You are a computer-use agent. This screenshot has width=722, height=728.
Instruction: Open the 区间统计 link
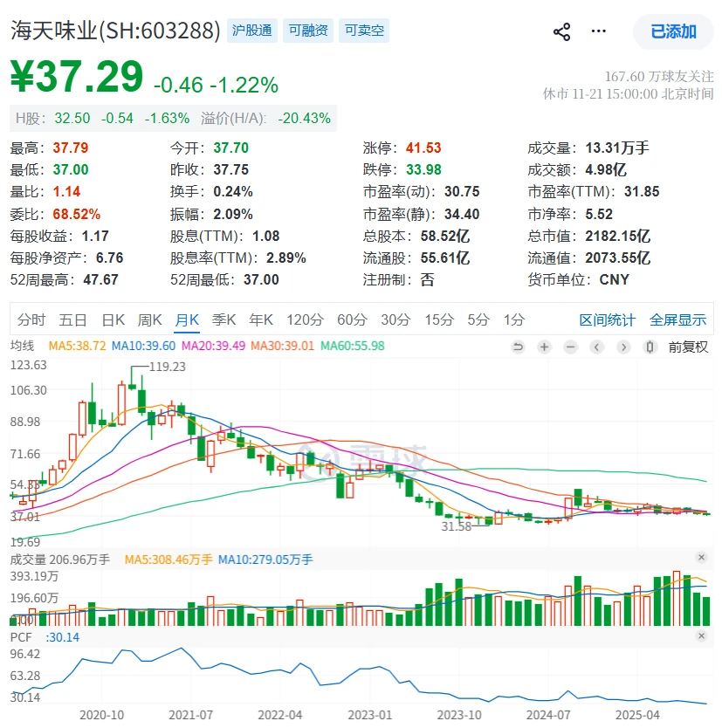click(607, 319)
